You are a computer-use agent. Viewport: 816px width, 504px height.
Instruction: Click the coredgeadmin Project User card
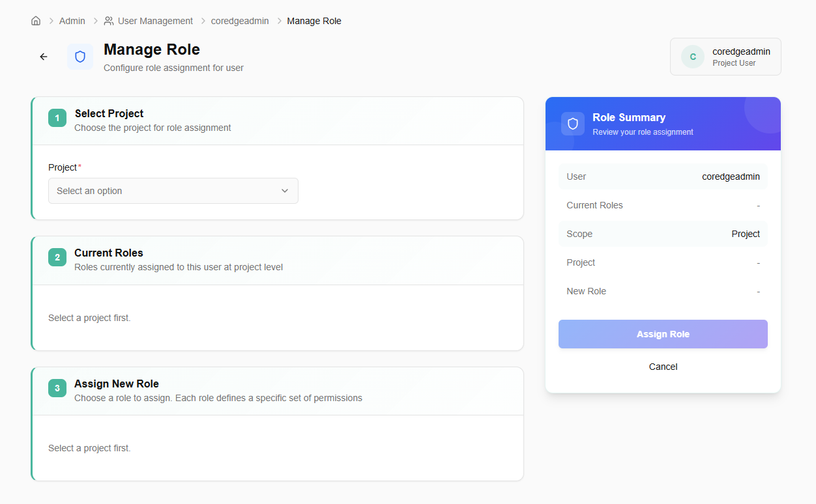pyautogui.click(x=725, y=57)
